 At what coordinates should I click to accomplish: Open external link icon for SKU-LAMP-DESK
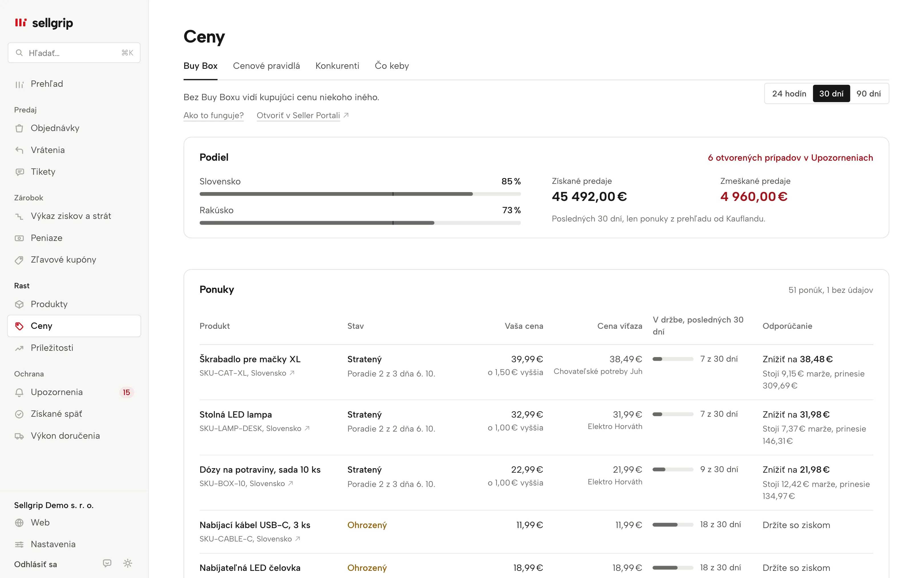[x=307, y=428]
